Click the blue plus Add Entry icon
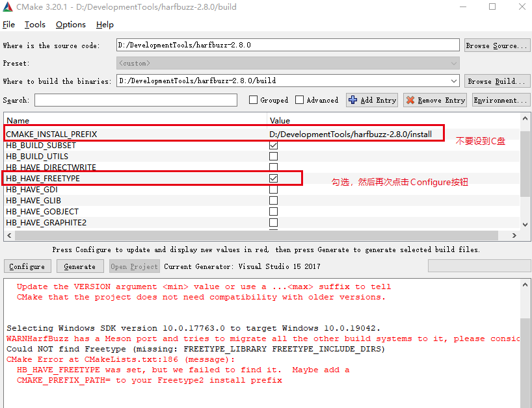The image size is (532, 408). tap(353, 100)
